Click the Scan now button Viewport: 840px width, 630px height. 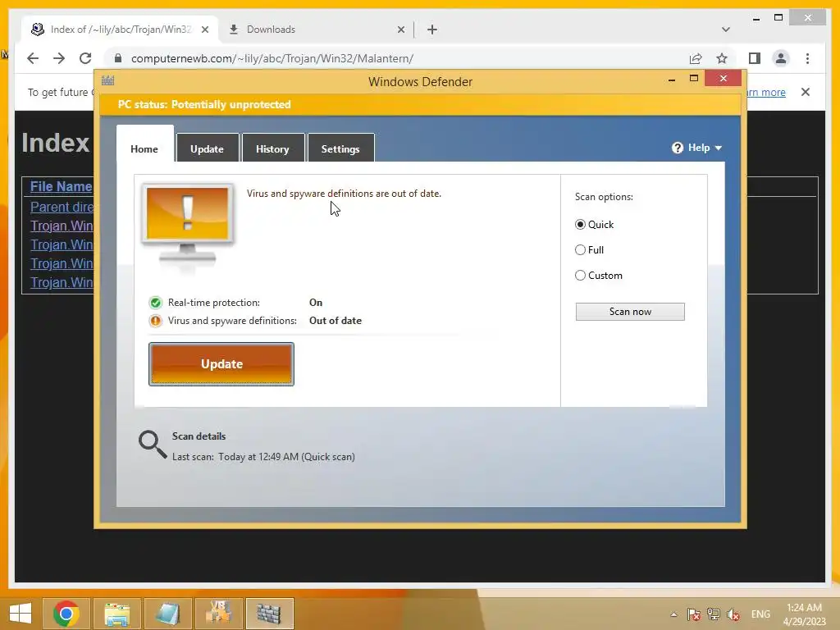click(630, 312)
